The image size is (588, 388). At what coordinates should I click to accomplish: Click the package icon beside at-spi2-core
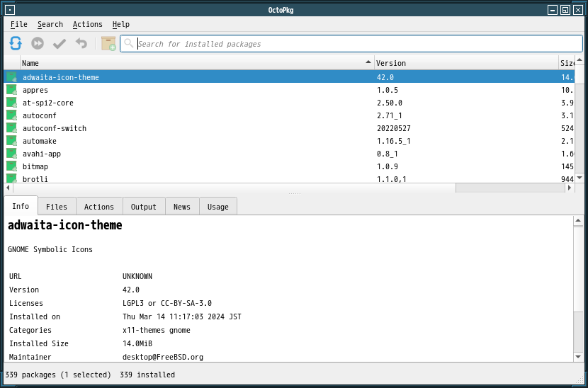pyautogui.click(x=11, y=103)
